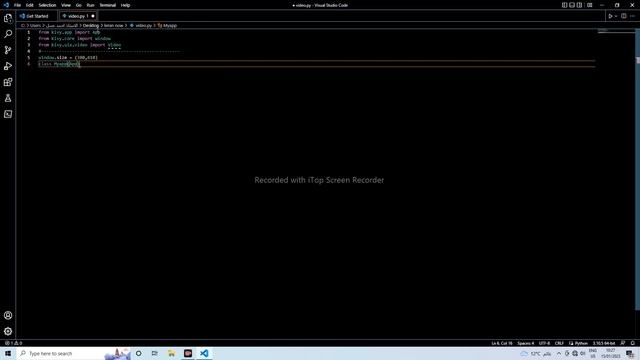Viewport: 640px width, 360px height.
Task: Open the Action Center notifications icon
Action: [x=631, y=353]
